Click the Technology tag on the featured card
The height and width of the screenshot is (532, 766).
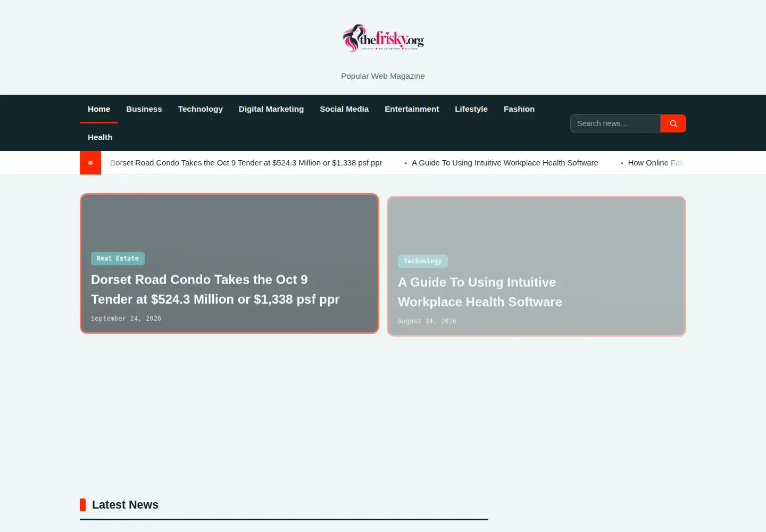tap(423, 261)
